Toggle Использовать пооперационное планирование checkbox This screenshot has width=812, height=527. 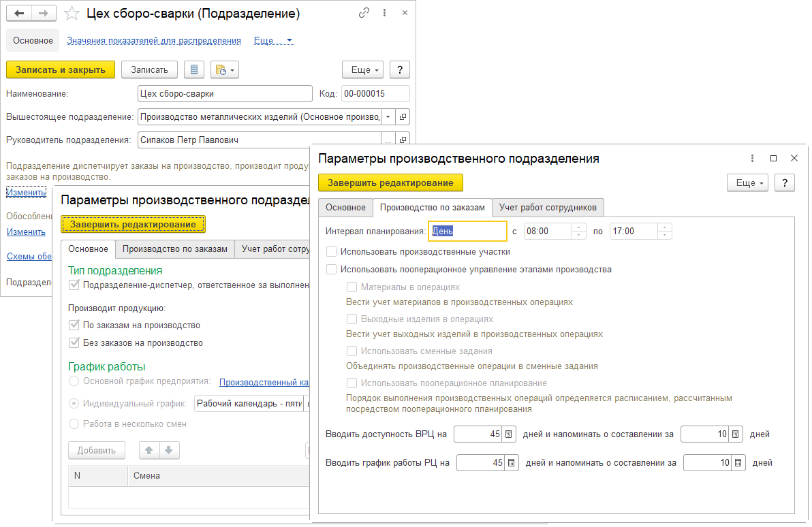pyautogui.click(x=352, y=383)
